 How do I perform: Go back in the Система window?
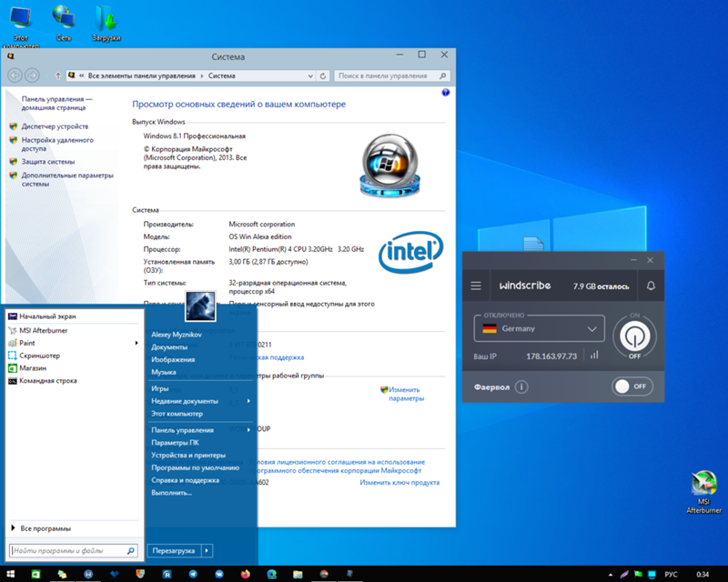15,75
